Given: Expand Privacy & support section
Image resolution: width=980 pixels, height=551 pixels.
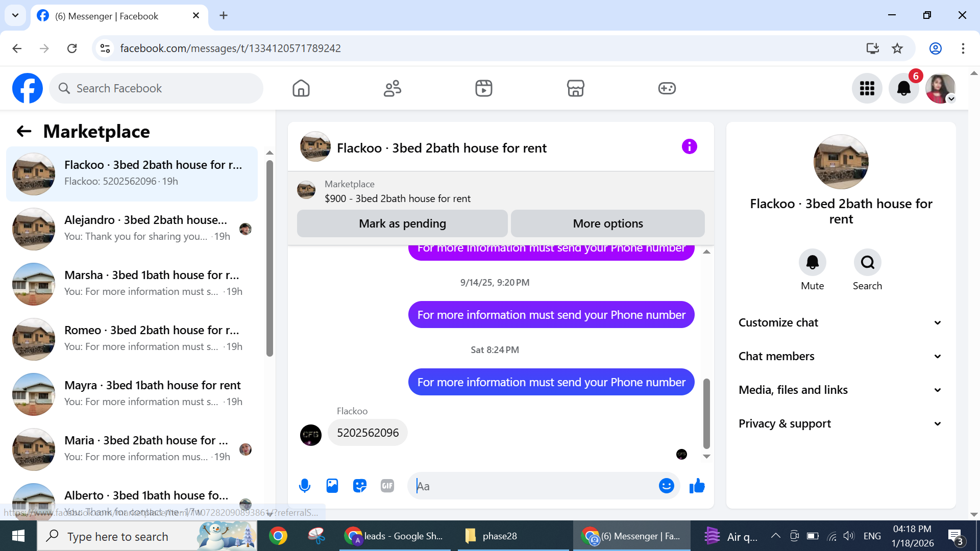Looking at the screenshot, I should (x=840, y=423).
